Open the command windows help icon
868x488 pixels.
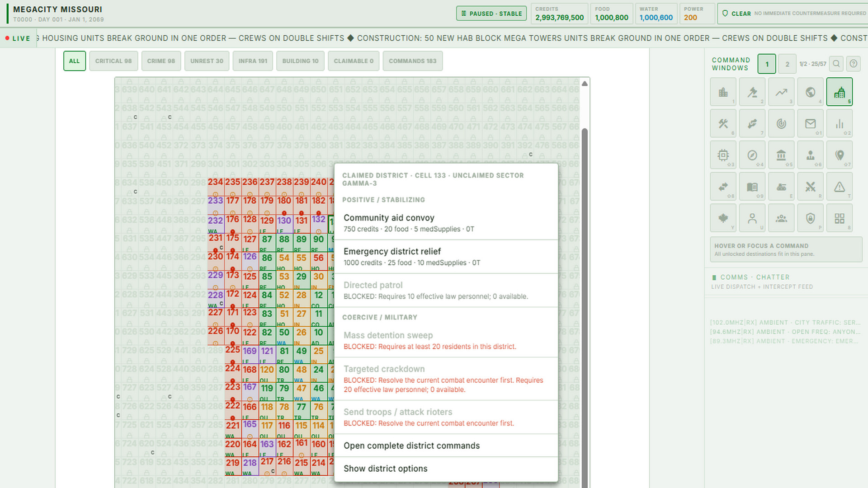(854, 64)
